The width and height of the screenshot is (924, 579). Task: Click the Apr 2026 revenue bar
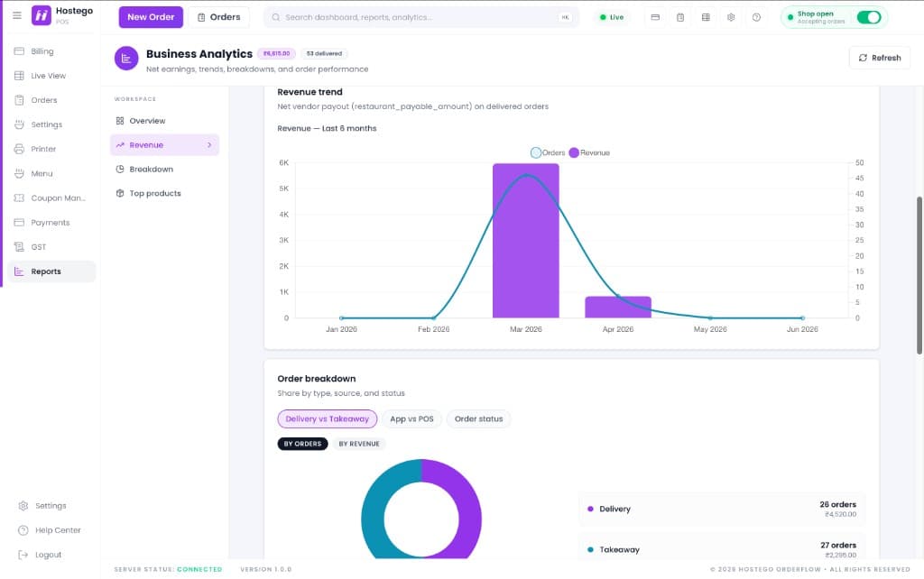(617, 308)
